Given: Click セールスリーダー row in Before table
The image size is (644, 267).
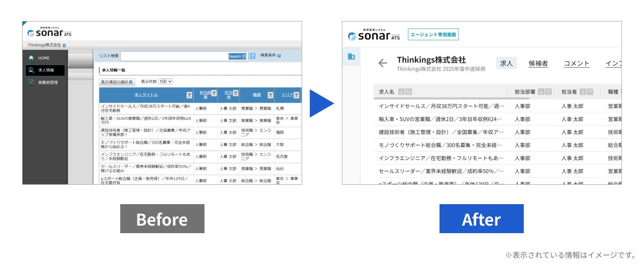Looking at the screenshot, I should pyautogui.click(x=200, y=168).
